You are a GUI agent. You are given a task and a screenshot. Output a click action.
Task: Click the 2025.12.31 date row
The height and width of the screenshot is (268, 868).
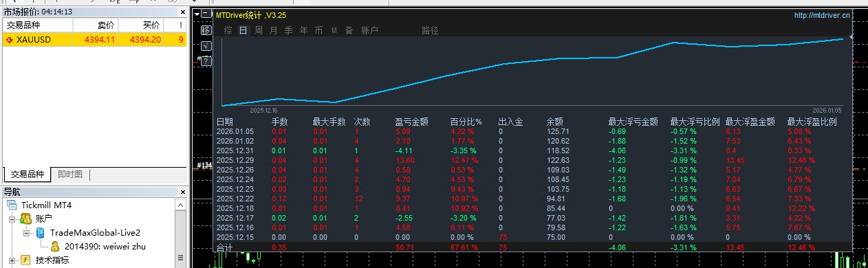click(x=235, y=150)
